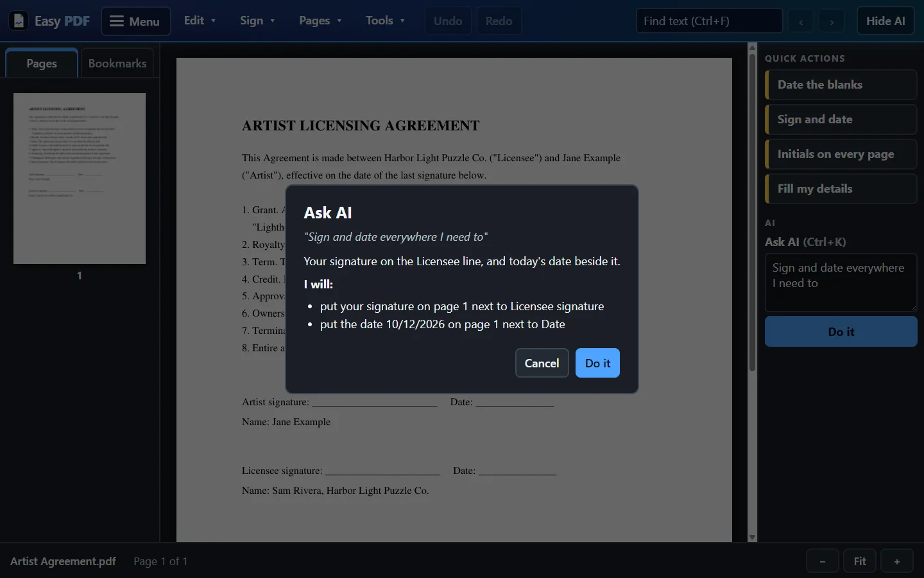This screenshot has height=578, width=924.
Task: Choose Fill my details quick action
Action: point(841,189)
